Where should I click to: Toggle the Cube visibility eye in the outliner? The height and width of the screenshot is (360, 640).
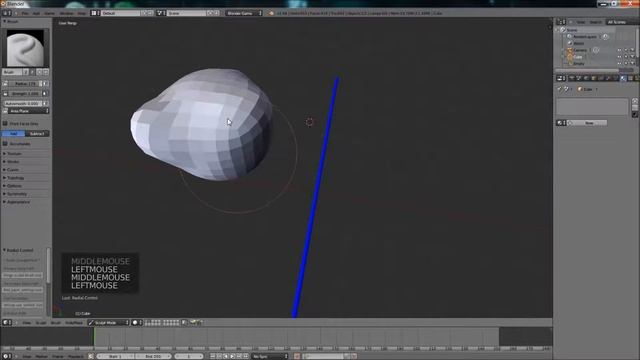pos(619,57)
